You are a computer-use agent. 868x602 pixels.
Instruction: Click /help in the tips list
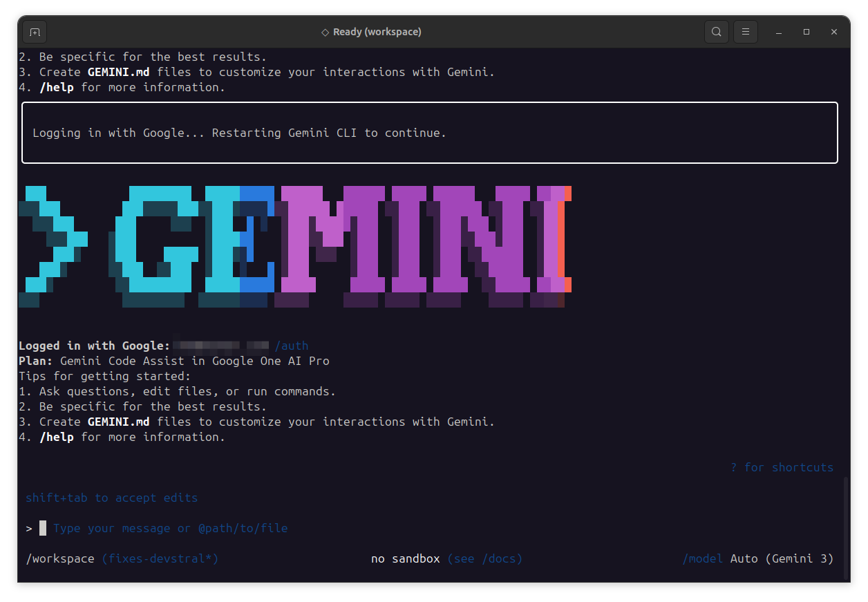point(57,437)
